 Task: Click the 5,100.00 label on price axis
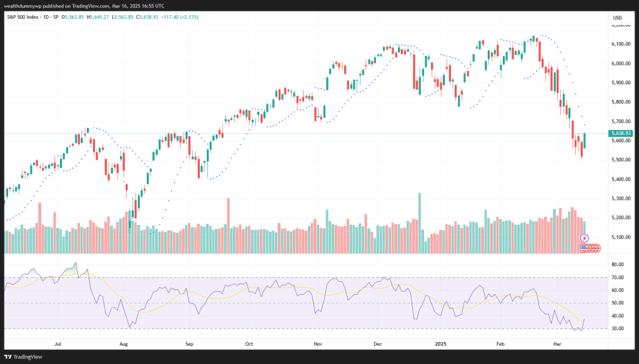pos(620,237)
